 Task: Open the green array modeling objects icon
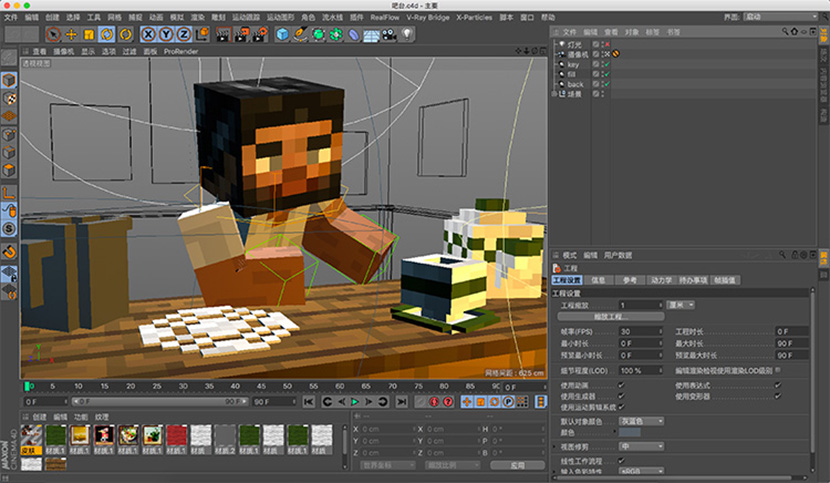(x=336, y=34)
